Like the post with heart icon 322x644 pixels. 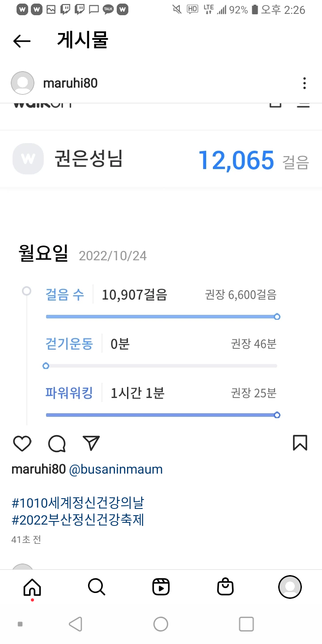click(22, 443)
